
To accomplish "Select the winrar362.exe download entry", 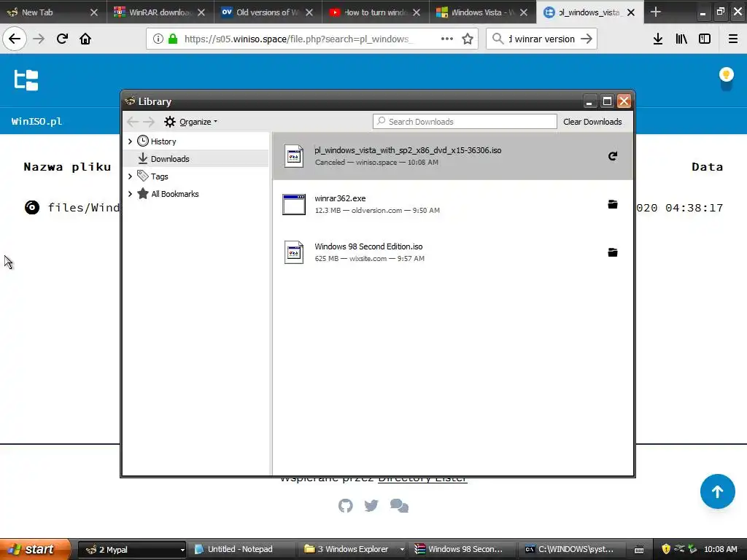I will (452, 204).
